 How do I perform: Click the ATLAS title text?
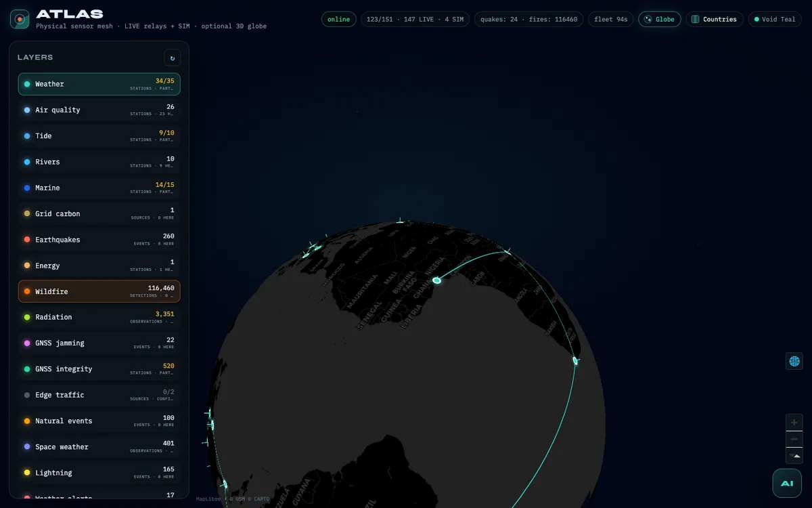pos(70,14)
